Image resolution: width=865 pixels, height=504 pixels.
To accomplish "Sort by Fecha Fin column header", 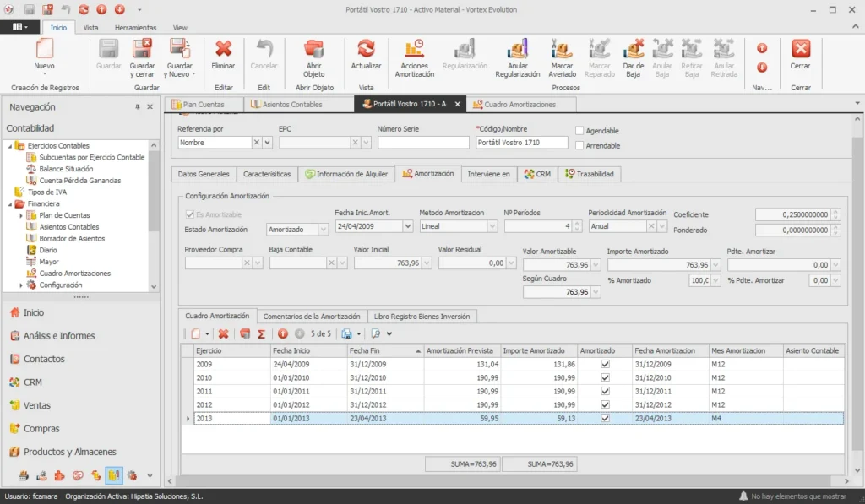I will (x=385, y=350).
